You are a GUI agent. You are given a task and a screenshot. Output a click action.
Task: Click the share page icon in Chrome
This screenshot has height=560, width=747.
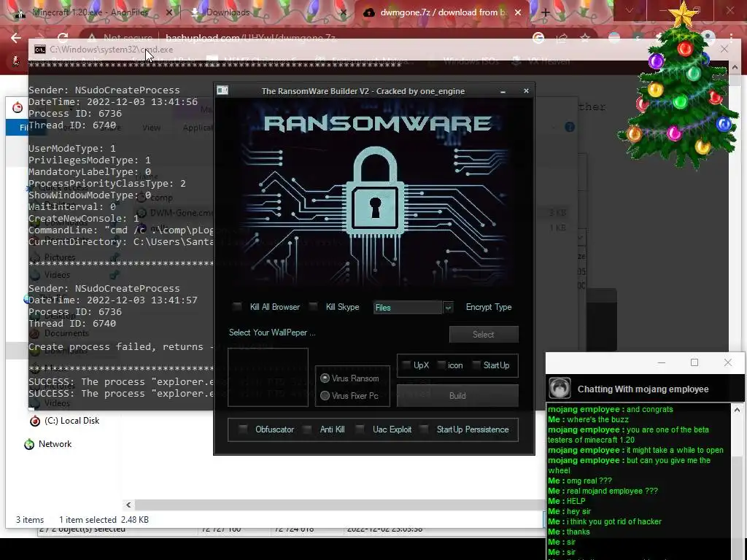562,38
